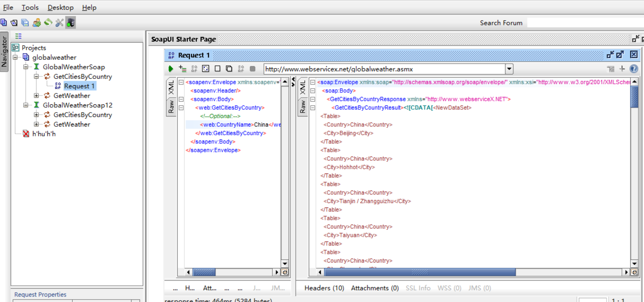Click request horizontal scrollbar thumb
Screen dimensions: 644x302
click(x=204, y=272)
